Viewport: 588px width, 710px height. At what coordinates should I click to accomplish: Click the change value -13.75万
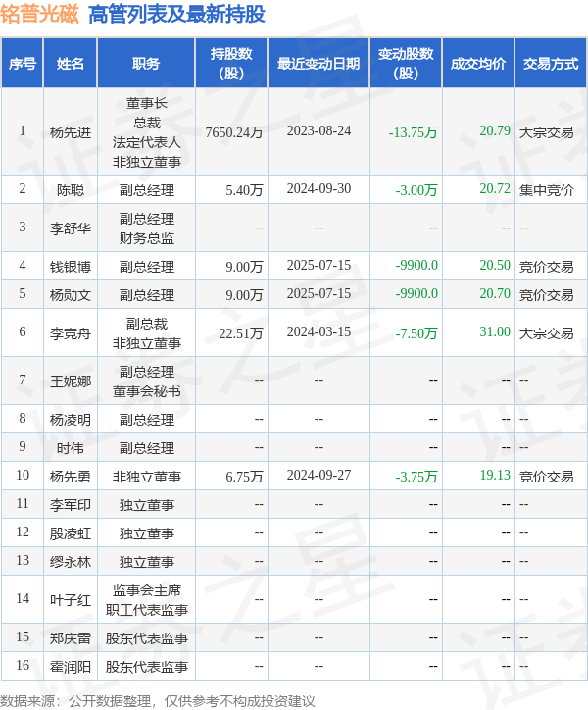(x=413, y=132)
